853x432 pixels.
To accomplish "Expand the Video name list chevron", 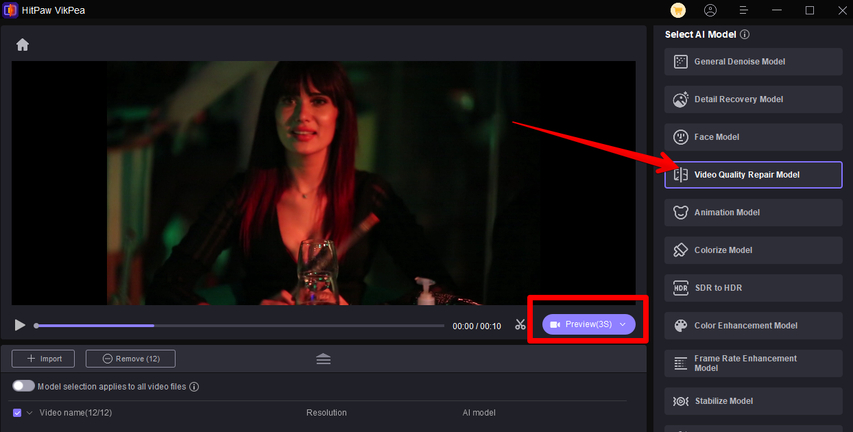I will point(30,412).
